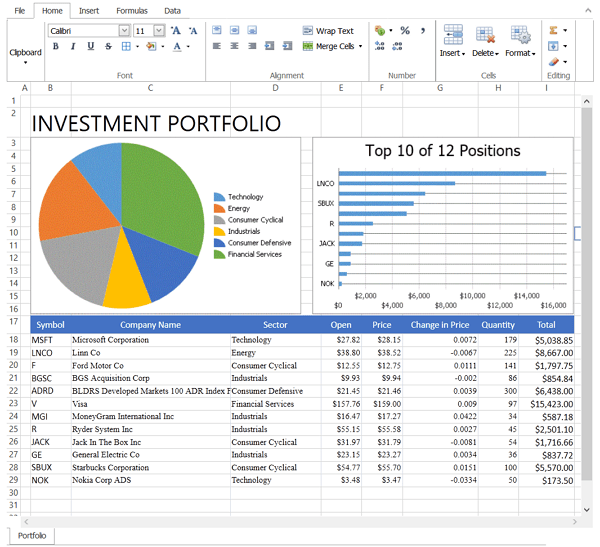Toggle Wrap Text
600x547 pixels.
coord(328,31)
